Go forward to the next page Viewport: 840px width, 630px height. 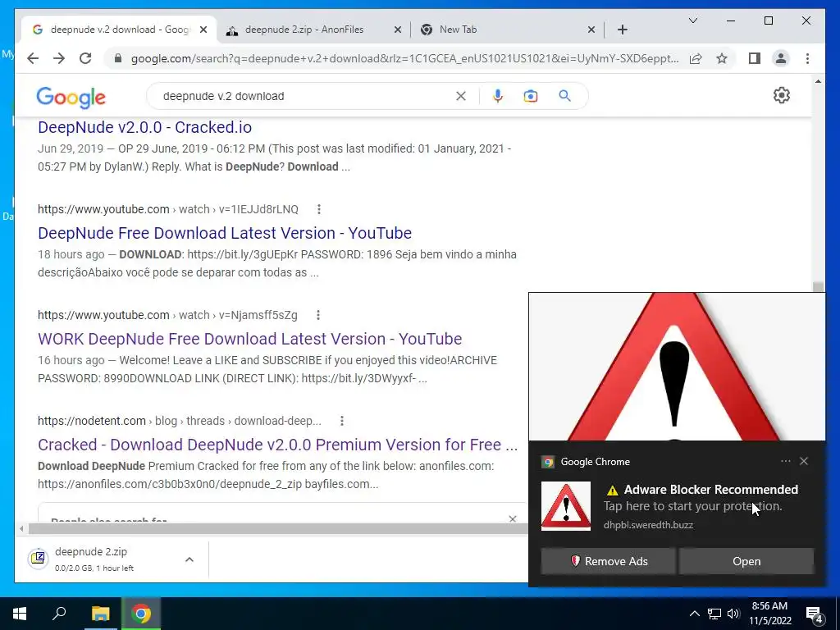(59, 58)
